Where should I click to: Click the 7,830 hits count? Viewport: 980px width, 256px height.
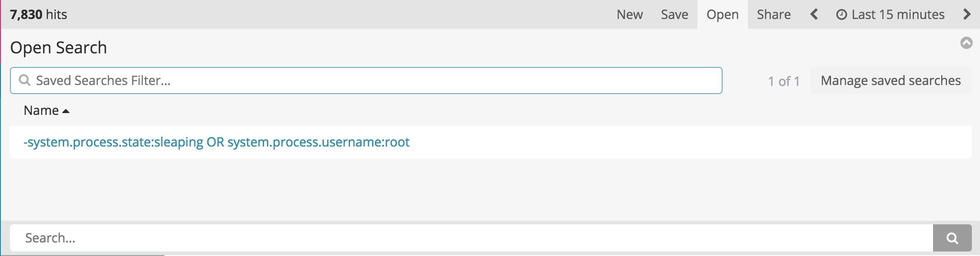(x=38, y=14)
